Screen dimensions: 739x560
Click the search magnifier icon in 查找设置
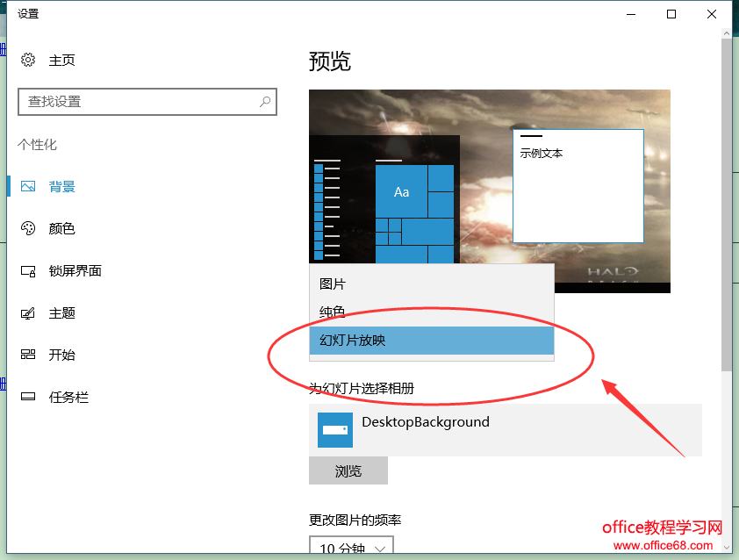tap(264, 102)
